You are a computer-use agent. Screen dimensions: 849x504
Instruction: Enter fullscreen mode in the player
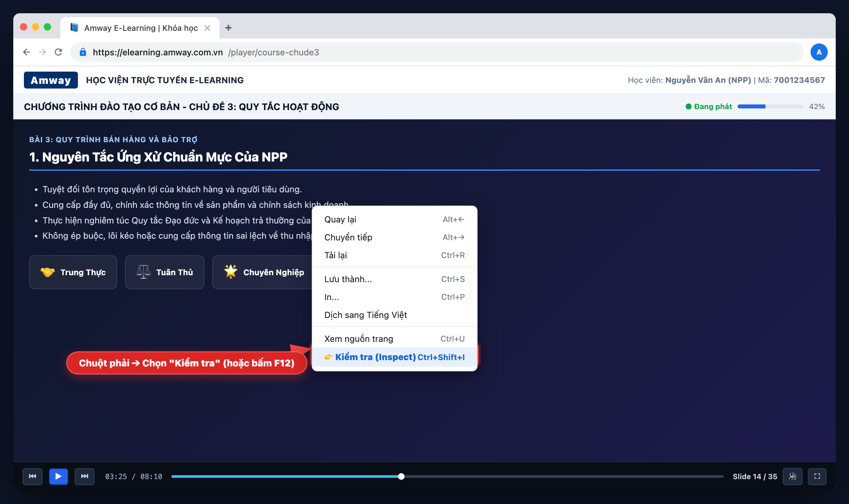(817, 476)
